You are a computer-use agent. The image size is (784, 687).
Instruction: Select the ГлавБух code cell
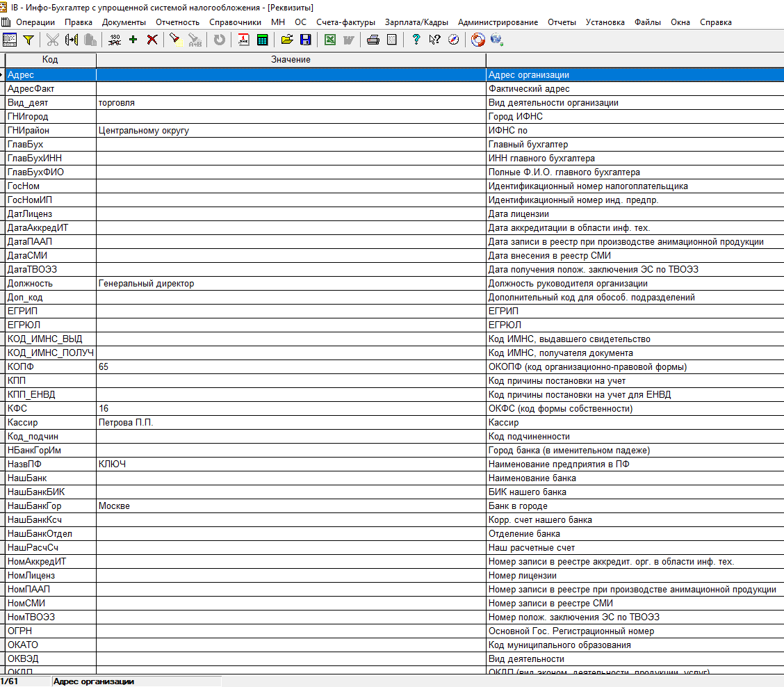51,144
